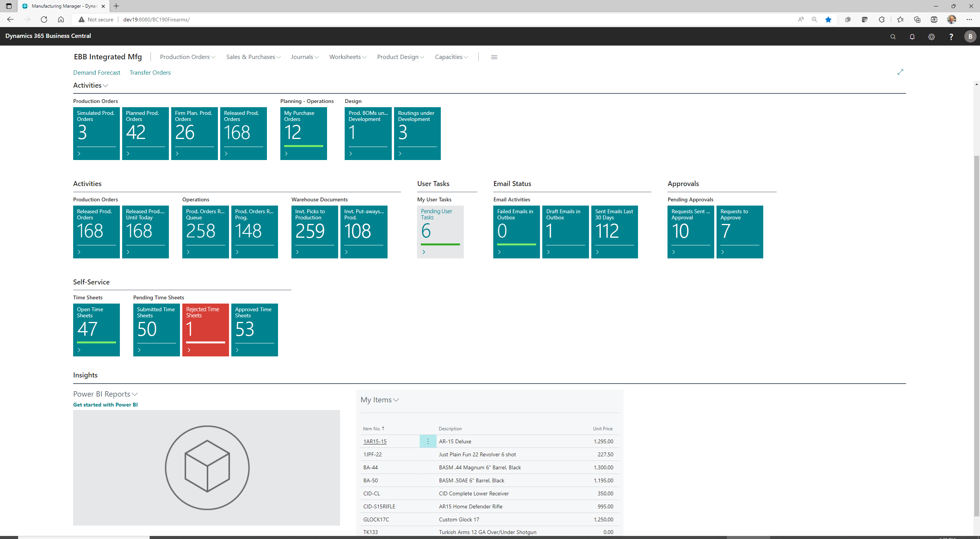Expand the Production Orders navigation dropdown
Screen dimensions: 980x539
tap(187, 57)
